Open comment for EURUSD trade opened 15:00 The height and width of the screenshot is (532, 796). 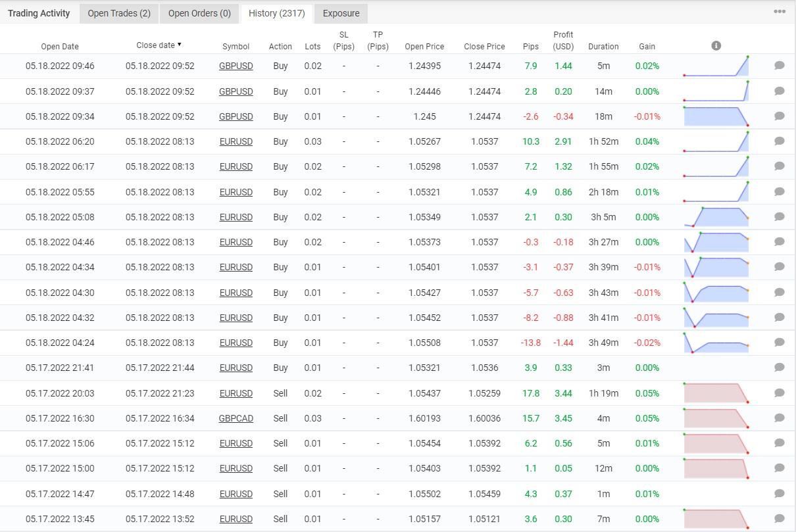click(x=780, y=468)
